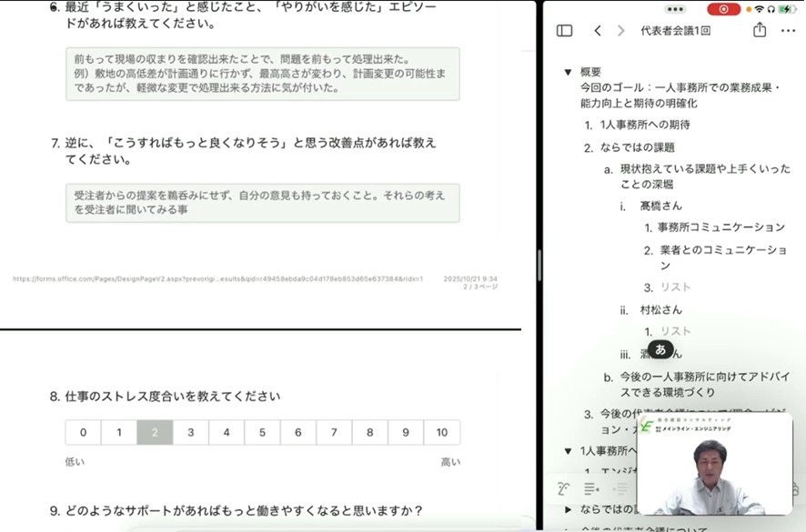
Task: Go forward with the right chevron
Action: click(620, 31)
